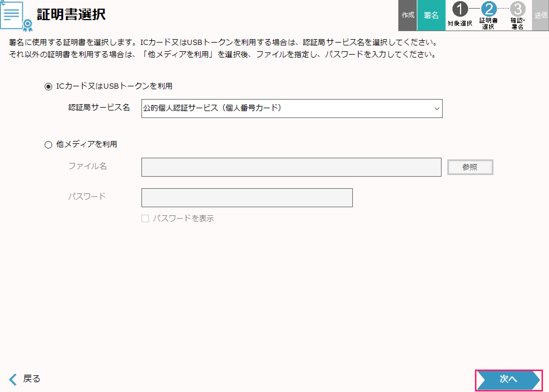Click step 2 証明書選択 circle

pyautogui.click(x=489, y=9)
